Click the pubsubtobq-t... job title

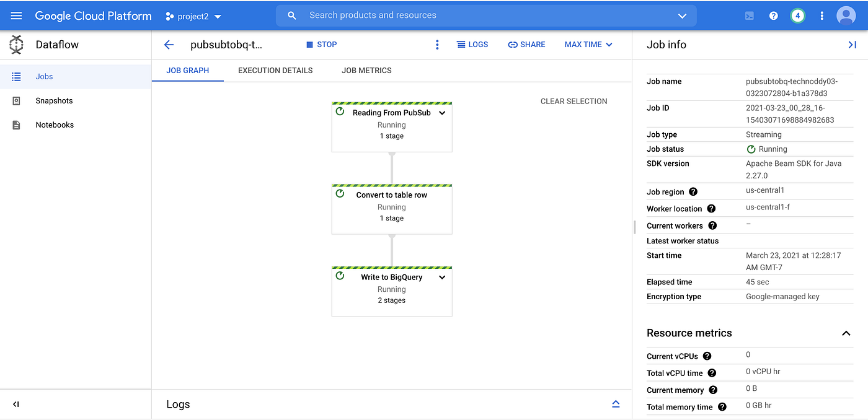click(x=226, y=45)
